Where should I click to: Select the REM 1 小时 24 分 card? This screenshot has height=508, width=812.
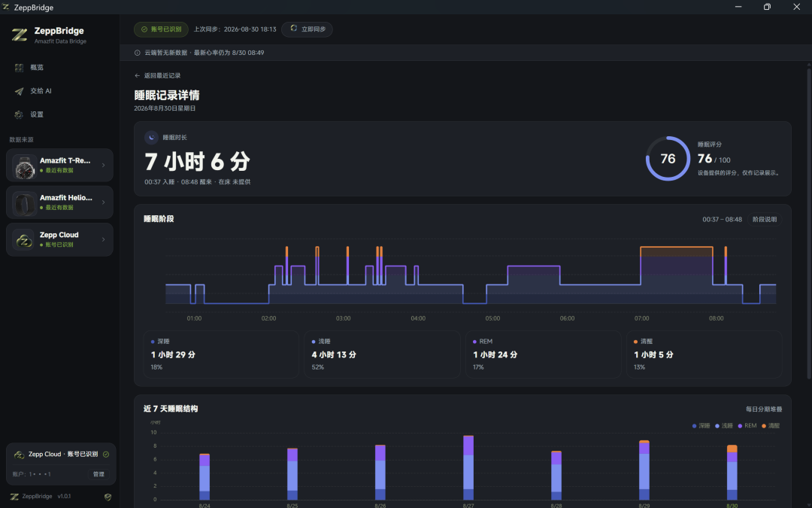click(544, 354)
